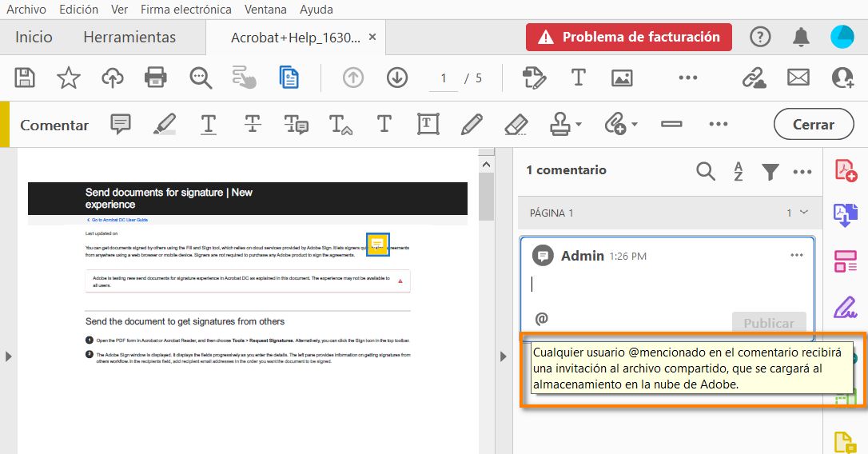The height and width of the screenshot is (454, 868).
Task: Switch to the Herramientas tab
Action: coord(129,37)
